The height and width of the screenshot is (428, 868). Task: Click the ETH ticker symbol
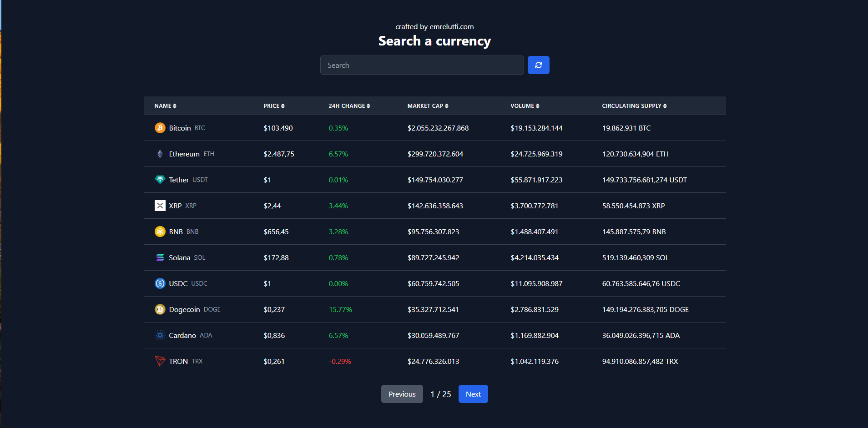click(209, 154)
